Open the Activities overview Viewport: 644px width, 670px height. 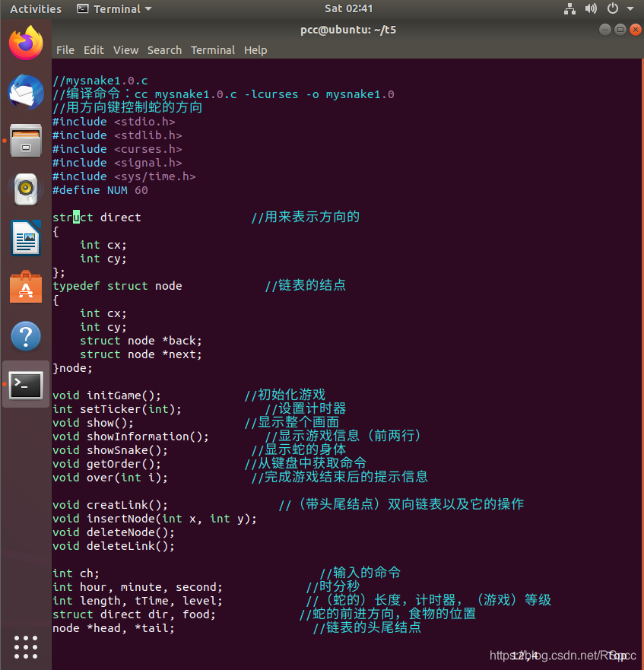pos(36,8)
